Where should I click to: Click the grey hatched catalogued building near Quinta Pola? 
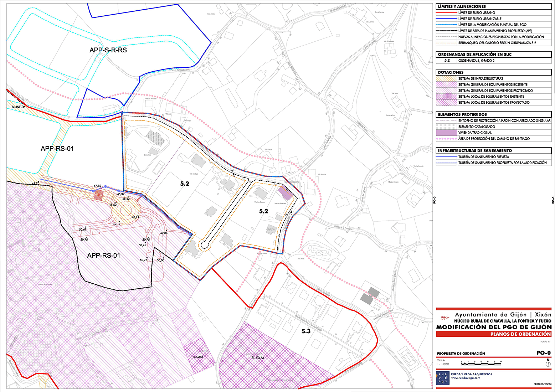point(156,138)
